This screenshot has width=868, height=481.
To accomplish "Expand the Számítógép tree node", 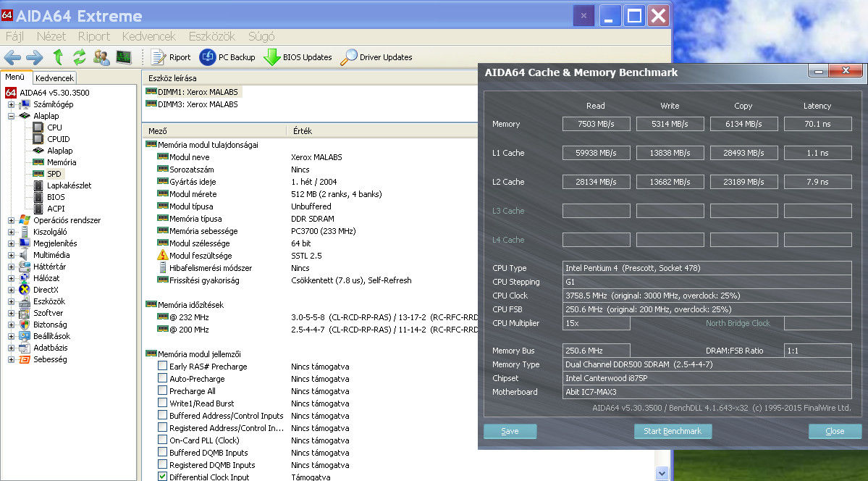I will click(x=11, y=105).
